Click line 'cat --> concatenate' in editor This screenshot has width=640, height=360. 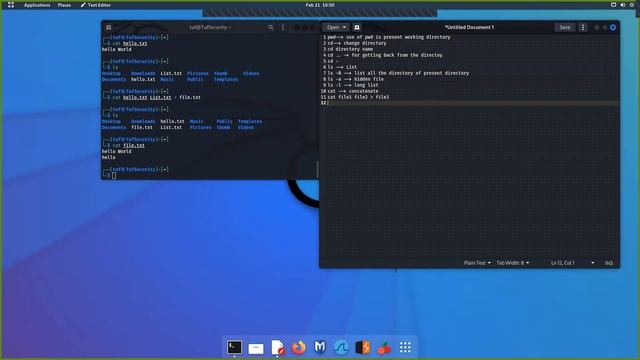353,91
